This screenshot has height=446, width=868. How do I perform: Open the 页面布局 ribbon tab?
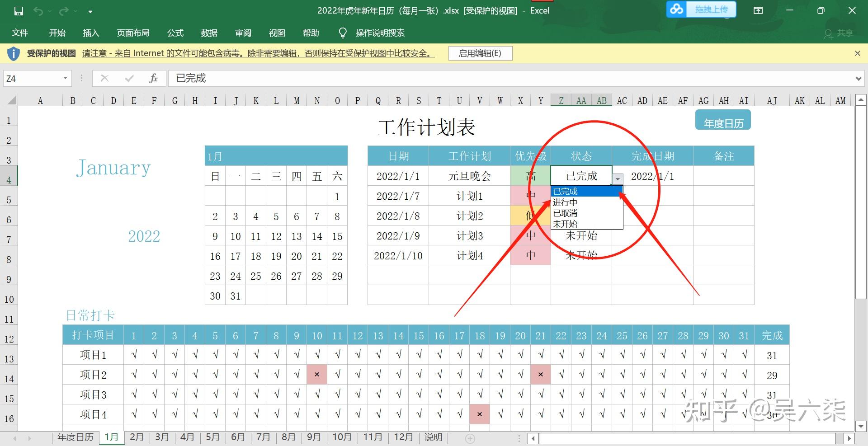133,33
